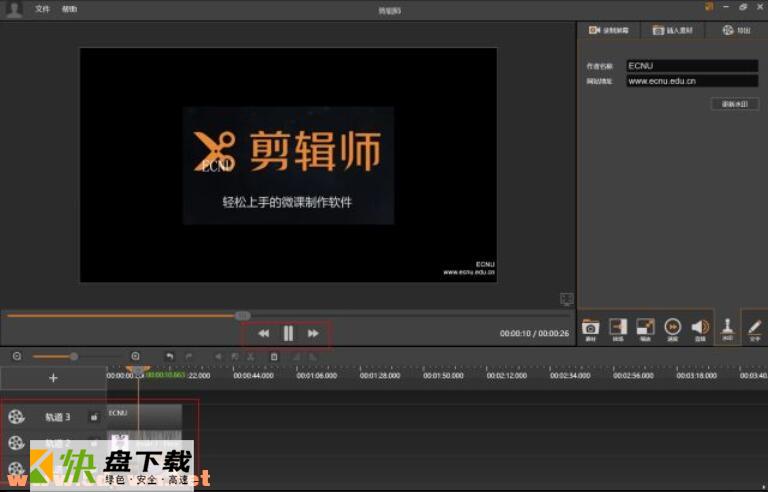Screen dimensions: 776x492
Task: Click the orange icon beside the minimize button
Action: click(x=709, y=7)
